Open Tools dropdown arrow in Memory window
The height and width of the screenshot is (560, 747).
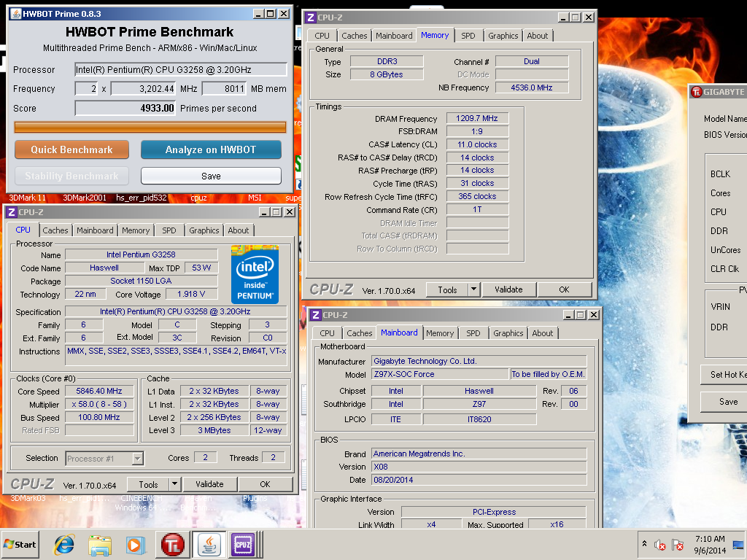[x=474, y=289]
